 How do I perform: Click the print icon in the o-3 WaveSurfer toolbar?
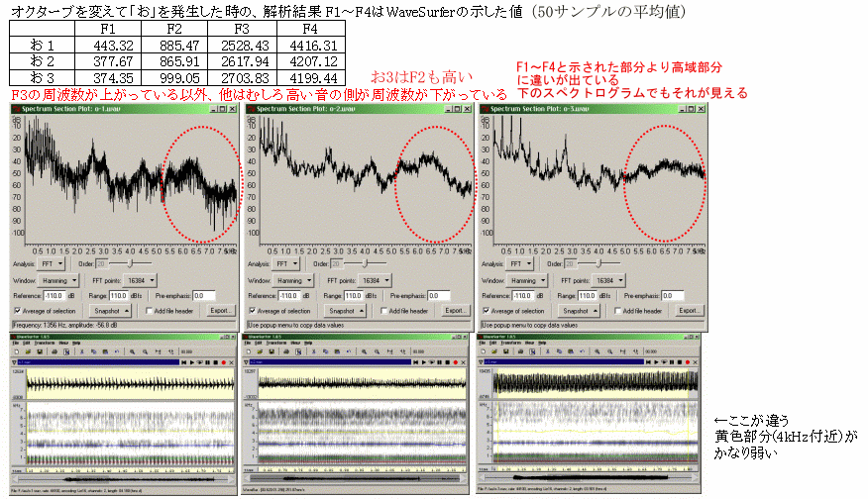pyautogui.click(x=519, y=350)
